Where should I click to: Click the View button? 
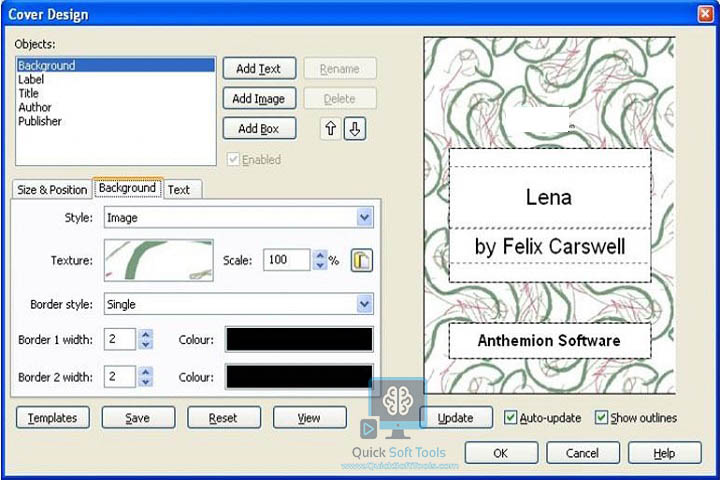click(x=309, y=418)
